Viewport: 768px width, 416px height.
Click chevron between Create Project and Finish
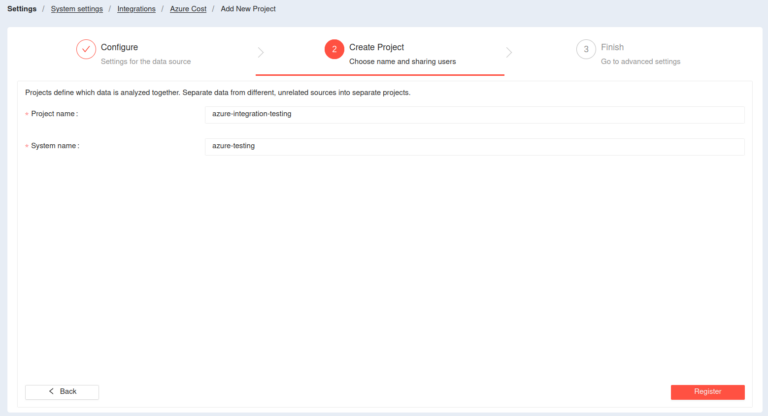pos(509,52)
